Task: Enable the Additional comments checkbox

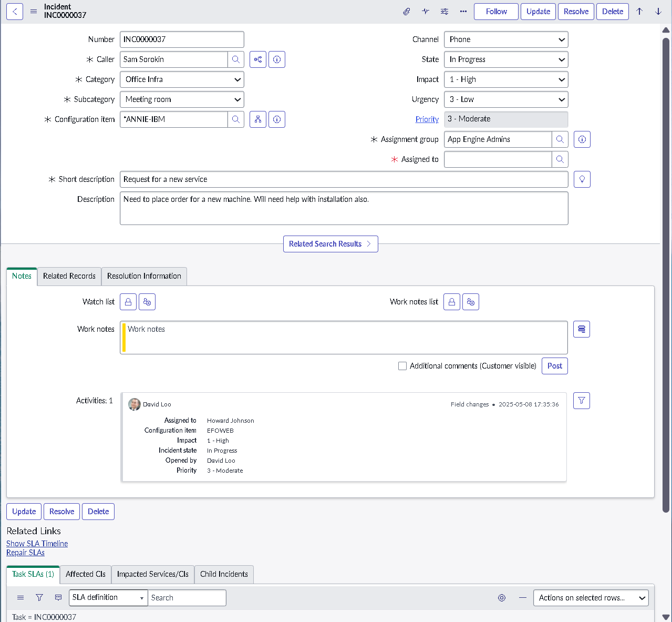Action: [402, 365]
